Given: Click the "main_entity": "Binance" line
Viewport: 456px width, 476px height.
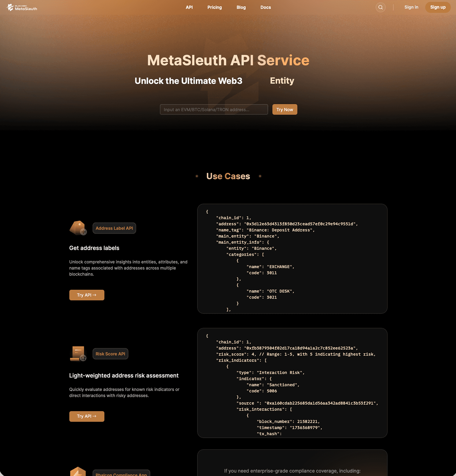Looking at the screenshot, I should click(248, 236).
